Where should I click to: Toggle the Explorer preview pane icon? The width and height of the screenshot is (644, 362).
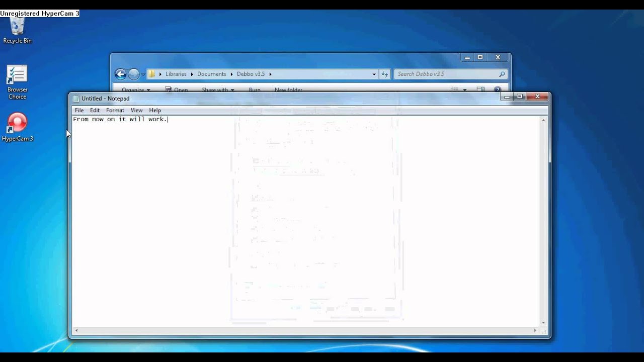[480, 89]
